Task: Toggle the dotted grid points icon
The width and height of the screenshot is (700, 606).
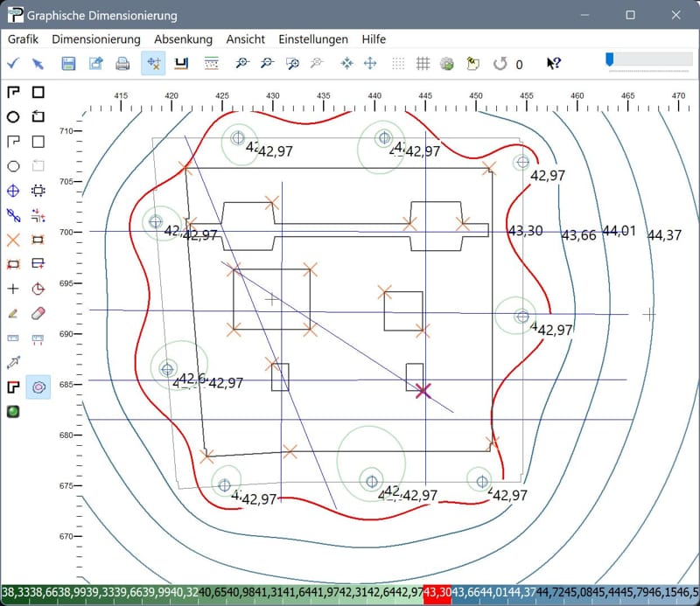Action: (398, 64)
